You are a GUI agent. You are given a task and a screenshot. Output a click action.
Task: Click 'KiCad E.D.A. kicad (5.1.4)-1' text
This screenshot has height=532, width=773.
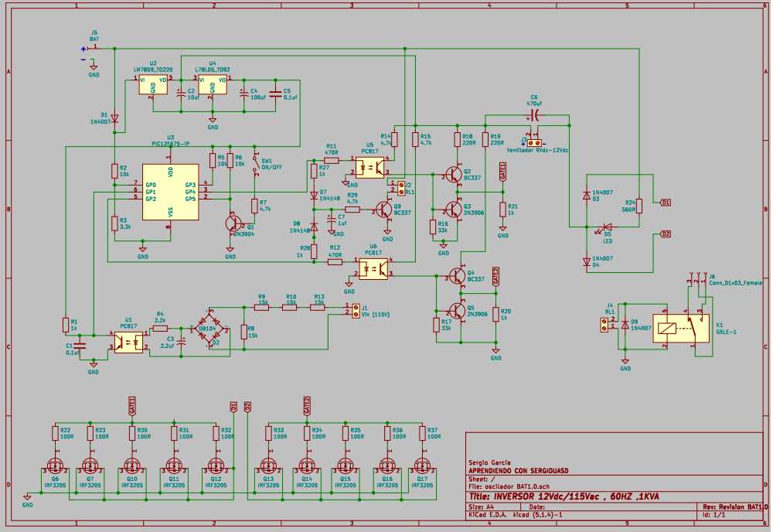[x=515, y=515]
